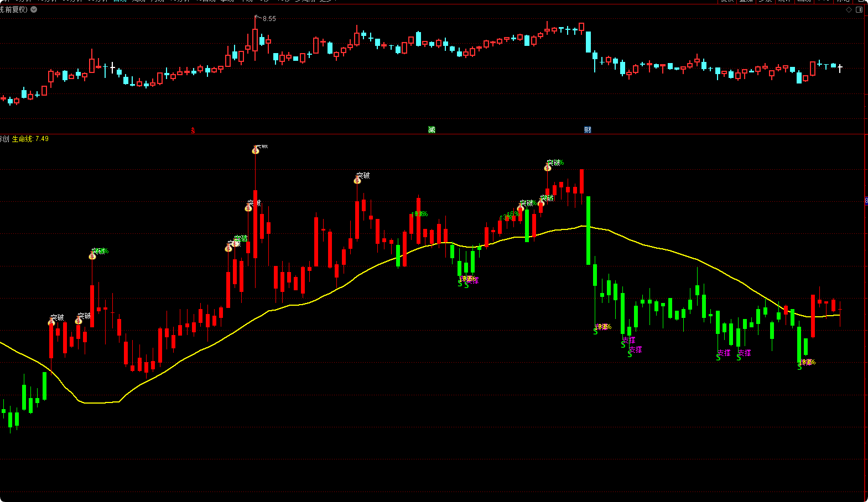Click the tall green candle in indicator panel
868x502 pixels.
pos(589,230)
